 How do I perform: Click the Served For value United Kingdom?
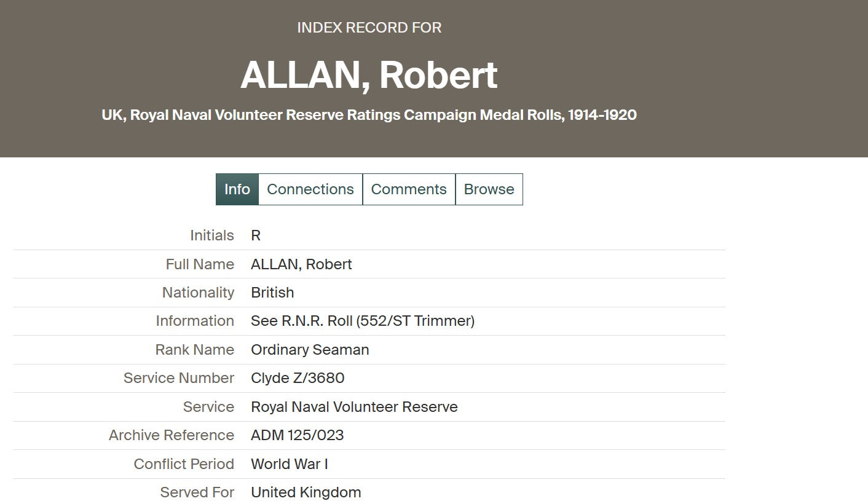[306, 492]
